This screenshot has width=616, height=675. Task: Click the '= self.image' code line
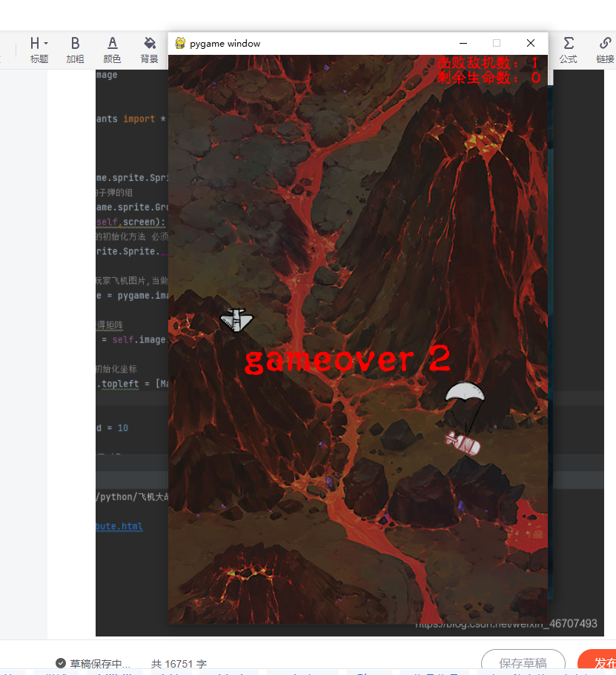click(135, 339)
